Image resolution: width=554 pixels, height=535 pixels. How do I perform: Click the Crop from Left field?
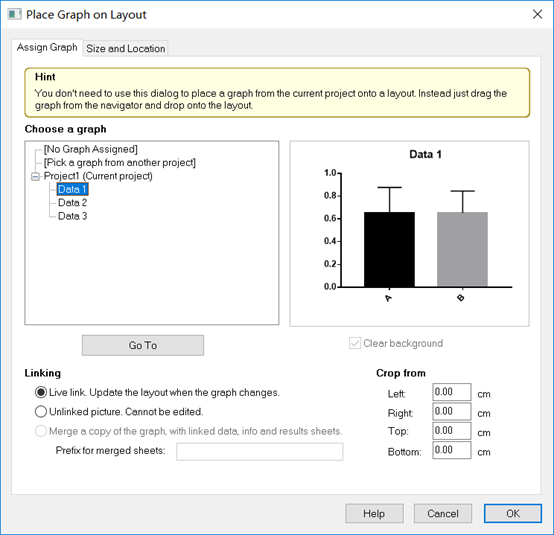tap(452, 392)
